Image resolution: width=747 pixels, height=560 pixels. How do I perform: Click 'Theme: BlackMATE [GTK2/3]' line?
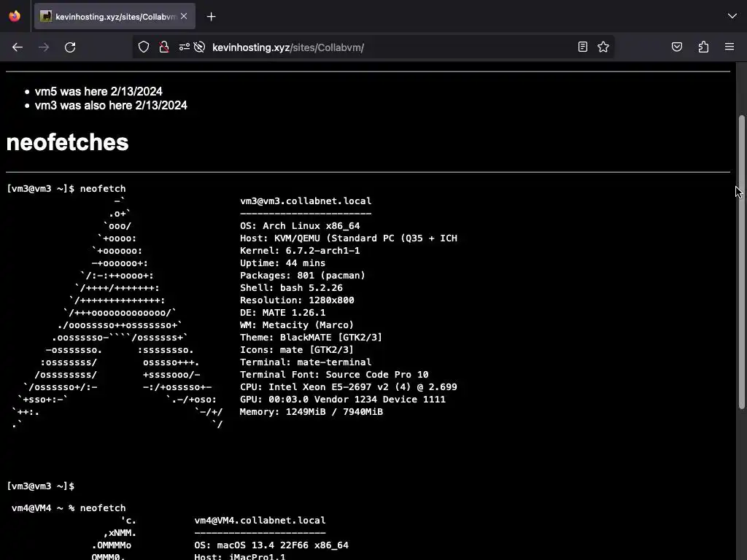tap(311, 337)
